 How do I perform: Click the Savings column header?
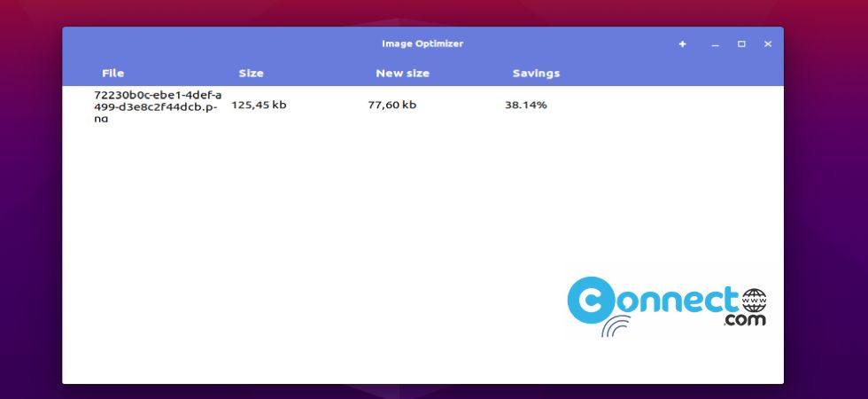tap(536, 73)
